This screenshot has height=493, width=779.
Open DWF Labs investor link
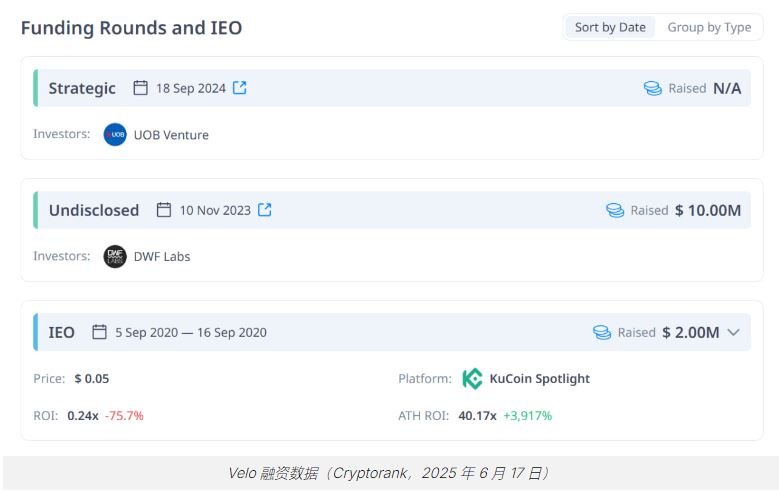162,256
